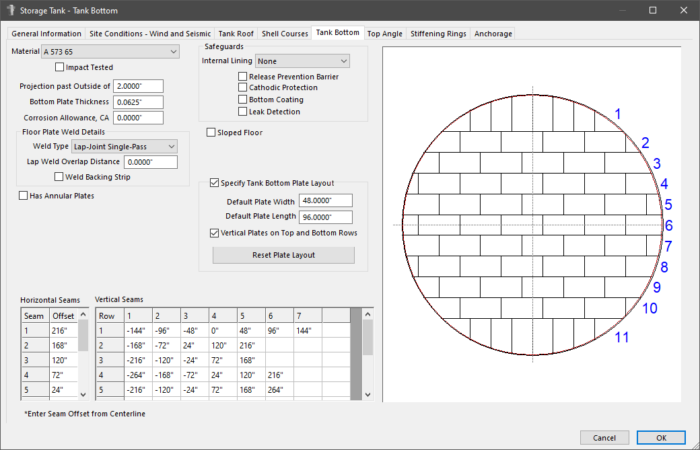Check the Sloped Floor option

click(210, 132)
